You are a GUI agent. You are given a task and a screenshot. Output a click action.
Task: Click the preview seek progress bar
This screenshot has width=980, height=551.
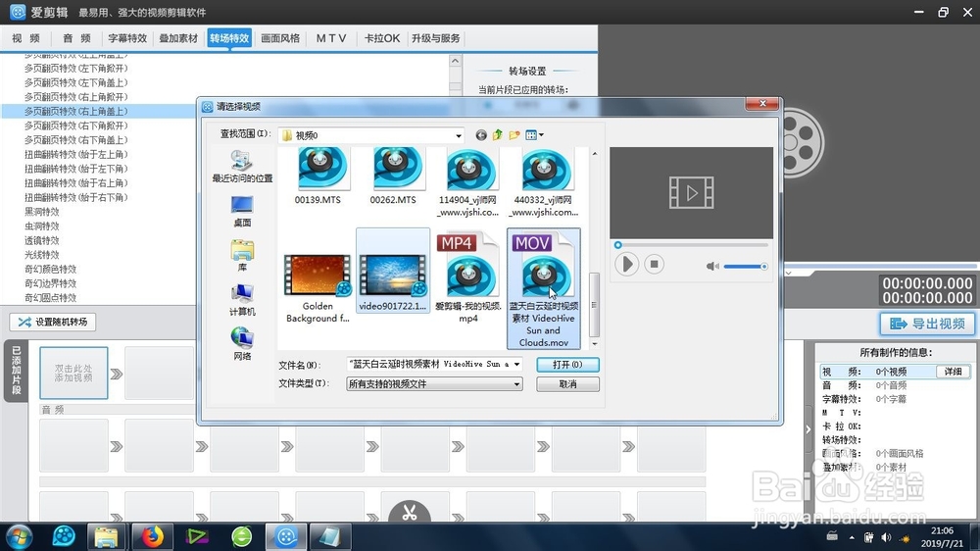click(692, 245)
